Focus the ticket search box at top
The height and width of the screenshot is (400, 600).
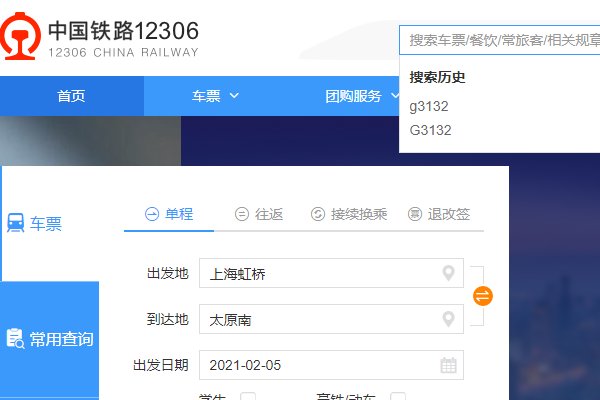point(500,40)
